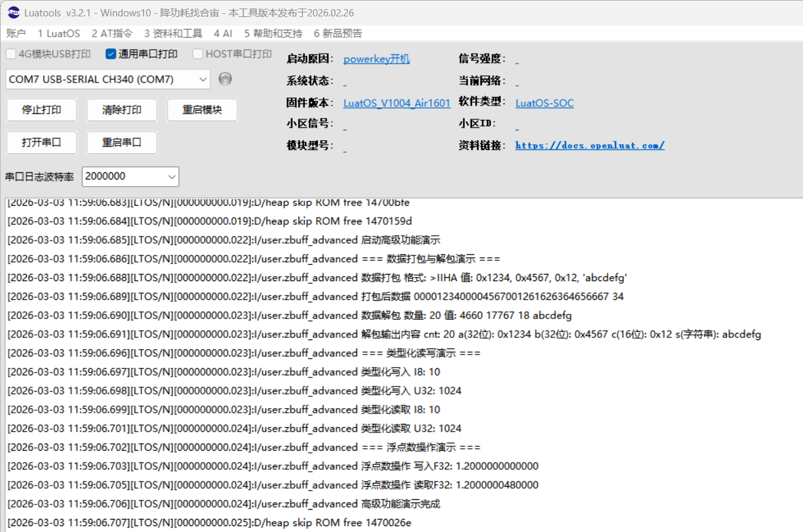Click the 小区ID label
Screen dimensions: 803x532
point(478,124)
